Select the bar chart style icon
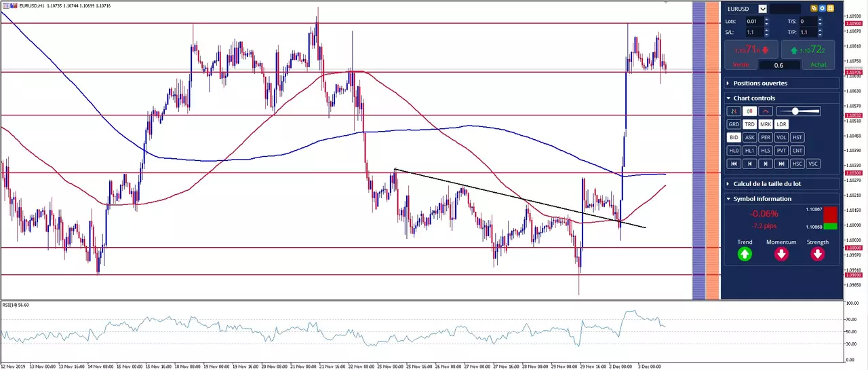 pyautogui.click(x=734, y=111)
